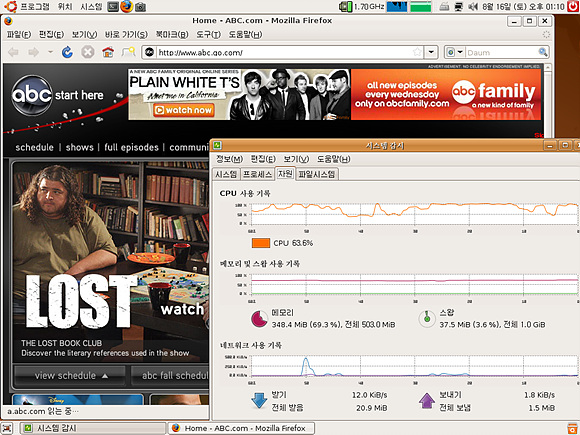Click the purple sending arrow icon

coord(427,401)
